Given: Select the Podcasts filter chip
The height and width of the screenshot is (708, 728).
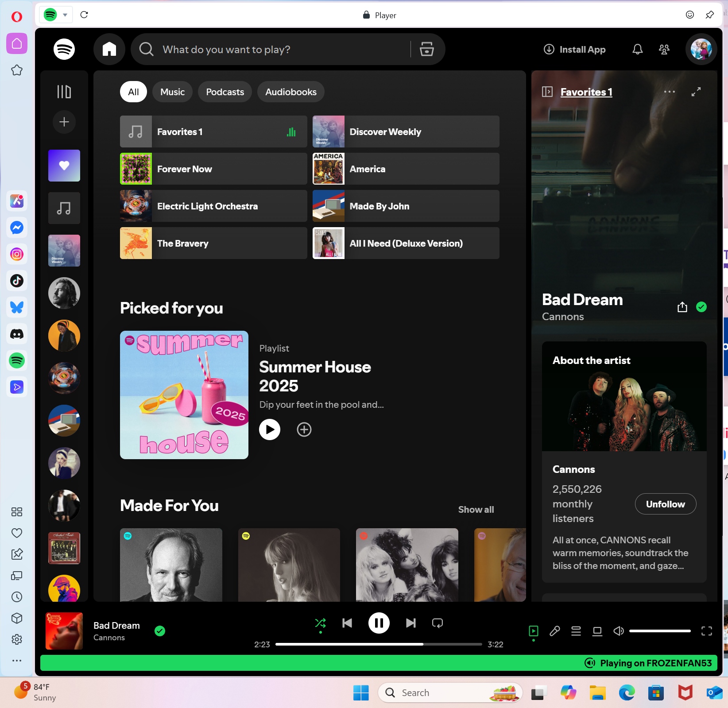Looking at the screenshot, I should pyautogui.click(x=225, y=92).
